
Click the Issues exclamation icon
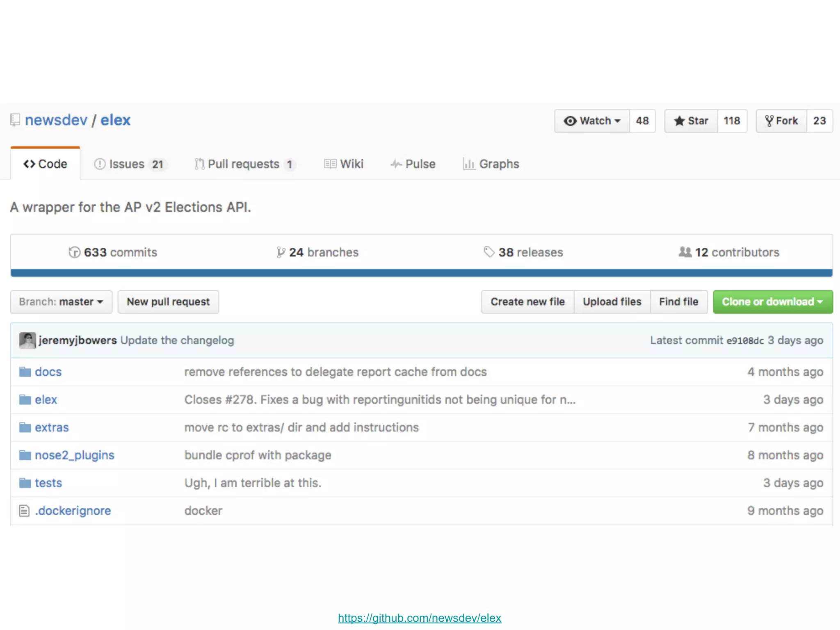(100, 164)
